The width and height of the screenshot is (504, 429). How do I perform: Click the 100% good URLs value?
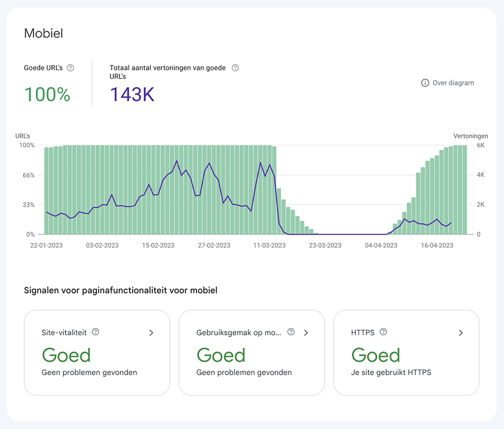coord(47,95)
